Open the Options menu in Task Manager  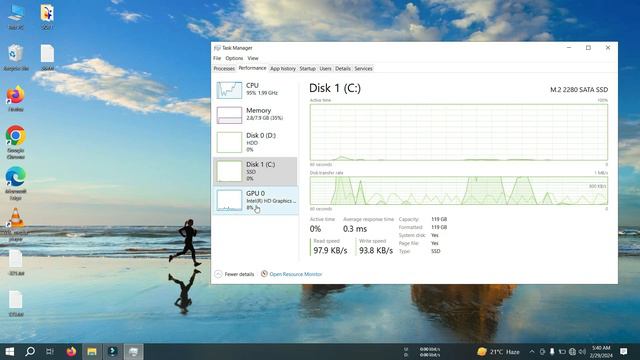[234, 58]
